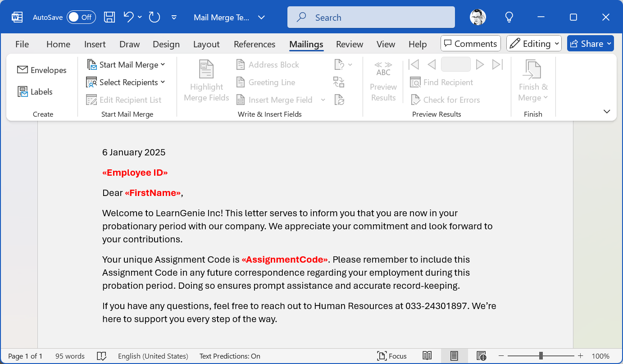Open the Rules icon dropdown
The width and height of the screenshot is (623, 364).
coord(343,64)
